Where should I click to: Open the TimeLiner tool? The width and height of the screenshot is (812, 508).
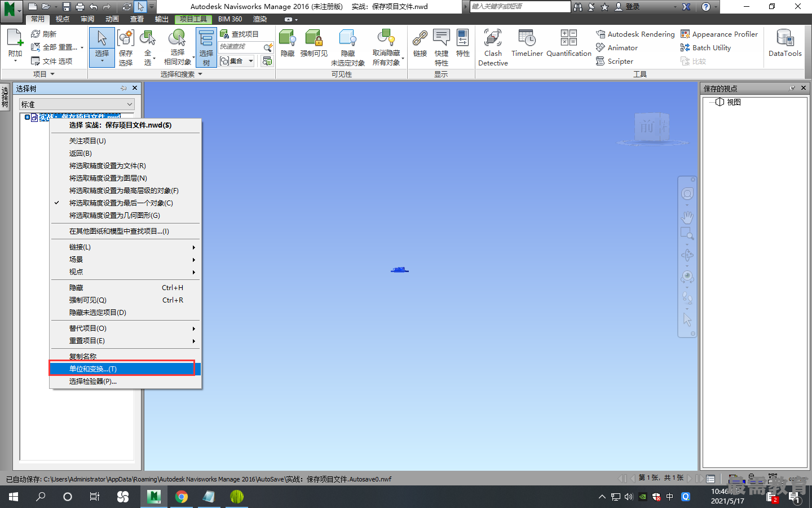527,43
